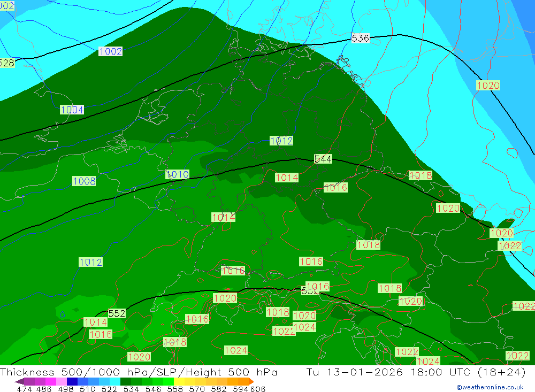This screenshot has height=392, width=535.
Task: Click the 582 legend value
Action: tap(219, 389)
